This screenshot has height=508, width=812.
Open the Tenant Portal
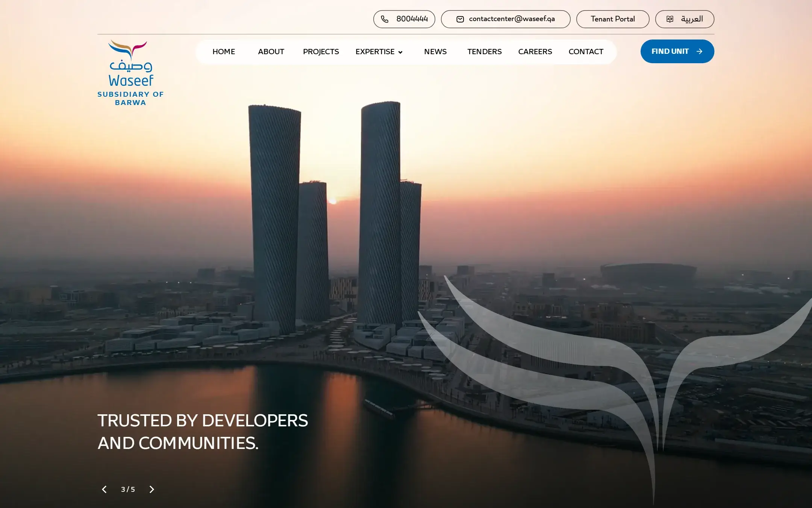pos(613,19)
